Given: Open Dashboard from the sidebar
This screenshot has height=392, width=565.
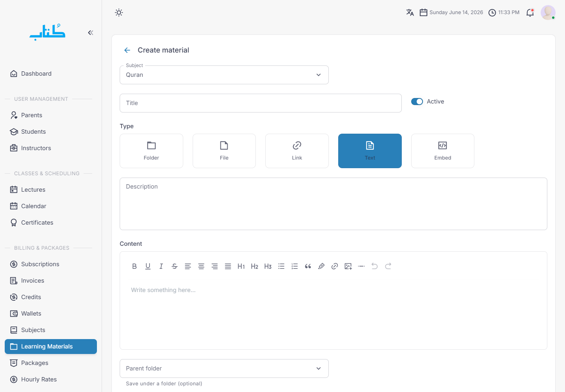Looking at the screenshot, I should 51,74.
